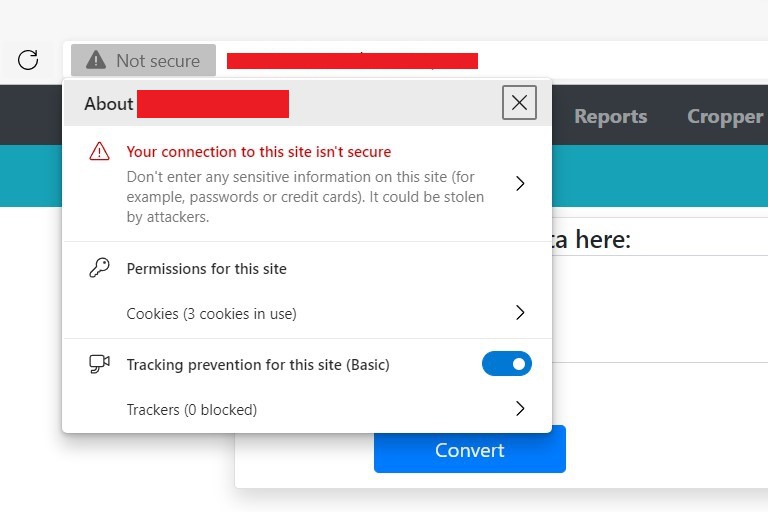Screen dimensions: 768x512
Task: Click the browser refresh icon
Action: coord(28,60)
